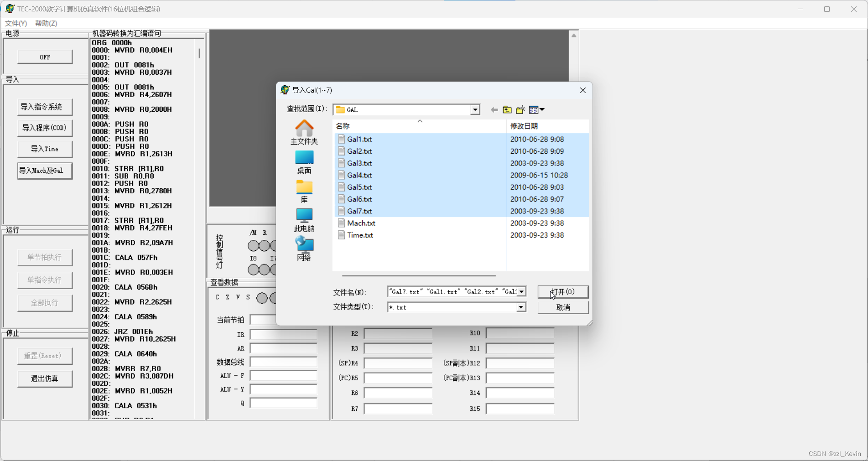The image size is (868, 461).
Task: Create a new folder in GAL
Action: point(520,109)
